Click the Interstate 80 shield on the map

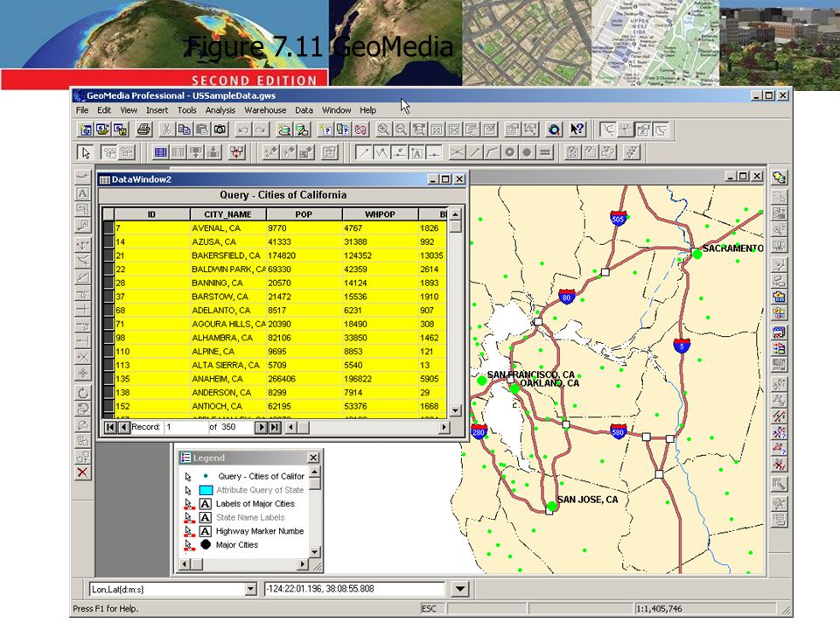coord(566,297)
